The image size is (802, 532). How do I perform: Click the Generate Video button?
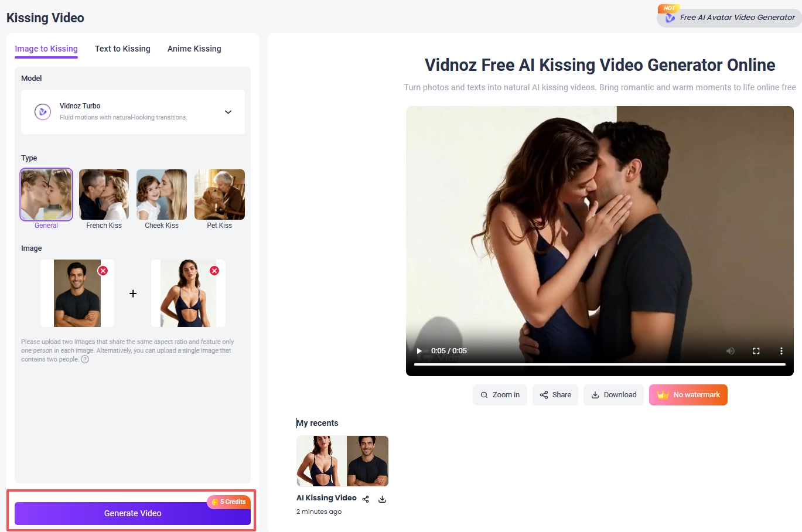[x=132, y=513]
